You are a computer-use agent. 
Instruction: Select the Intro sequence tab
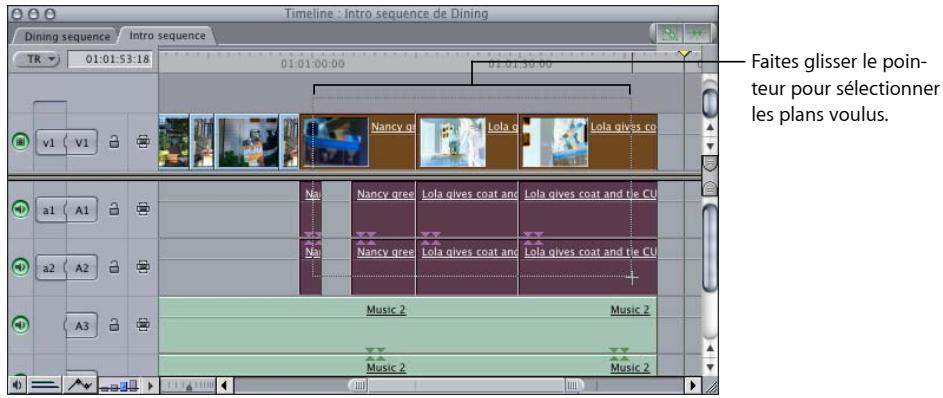pyautogui.click(x=167, y=36)
